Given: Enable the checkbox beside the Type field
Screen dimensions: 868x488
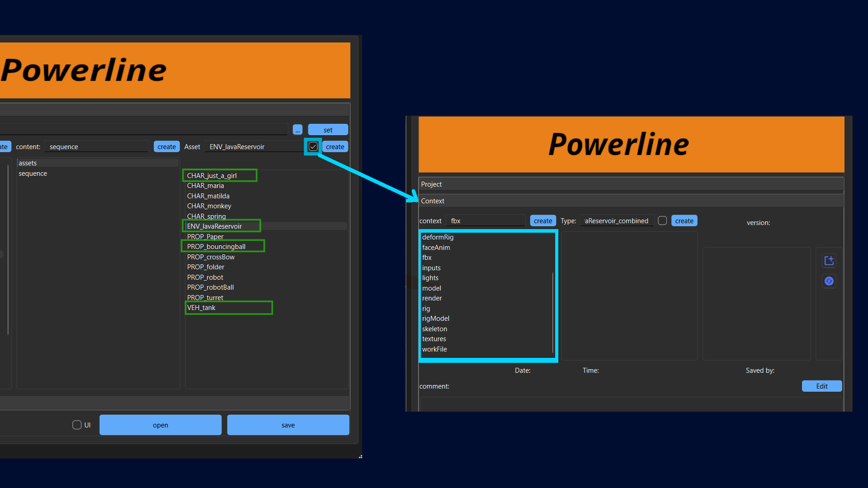Looking at the screenshot, I should (662, 221).
